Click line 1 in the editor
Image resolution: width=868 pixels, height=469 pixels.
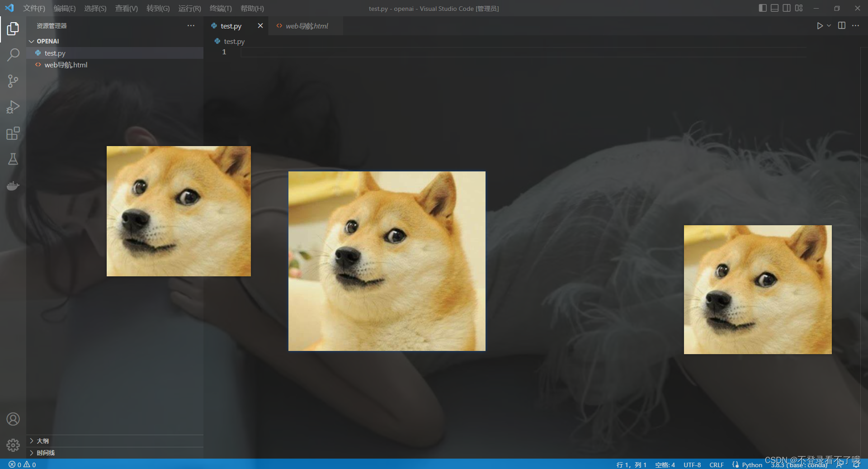point(523,52)
